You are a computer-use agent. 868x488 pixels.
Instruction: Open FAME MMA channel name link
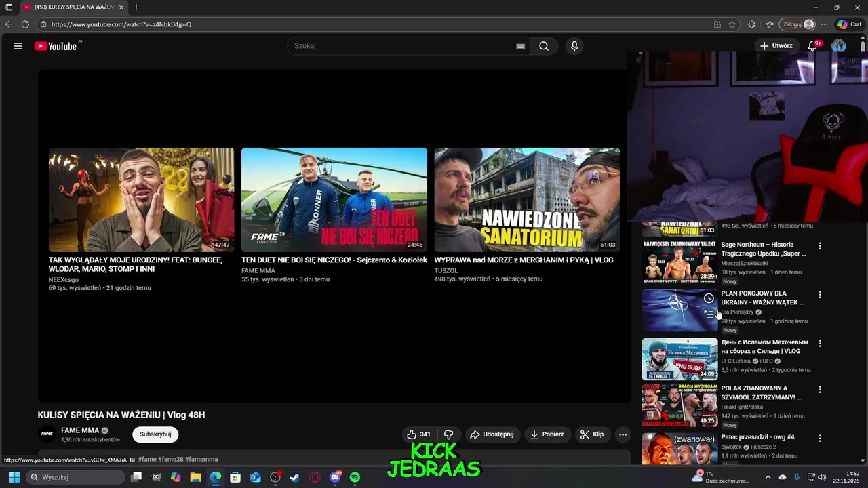[80, 430]
